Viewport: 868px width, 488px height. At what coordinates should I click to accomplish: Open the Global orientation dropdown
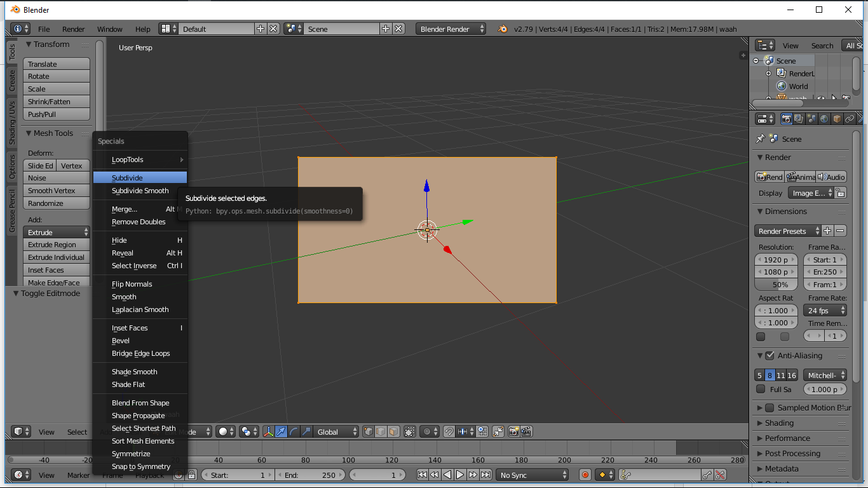tap(336, 431)
